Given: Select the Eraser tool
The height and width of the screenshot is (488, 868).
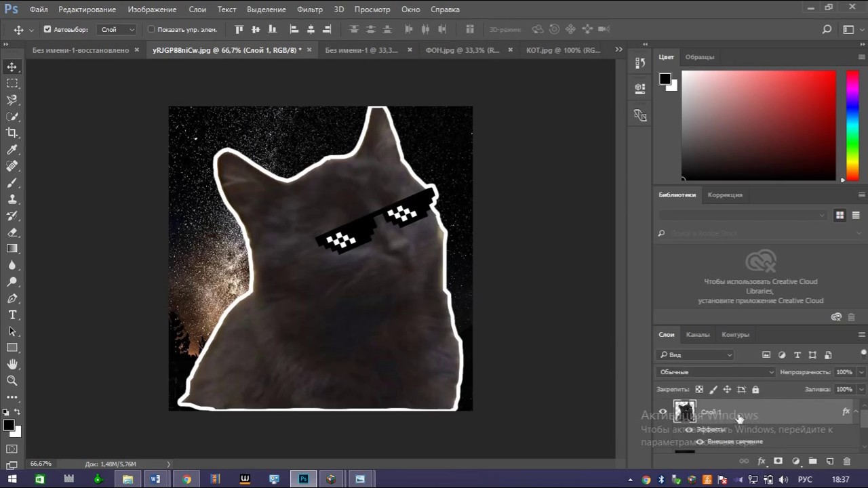Looking at the screenshot, I should [12, 232].
